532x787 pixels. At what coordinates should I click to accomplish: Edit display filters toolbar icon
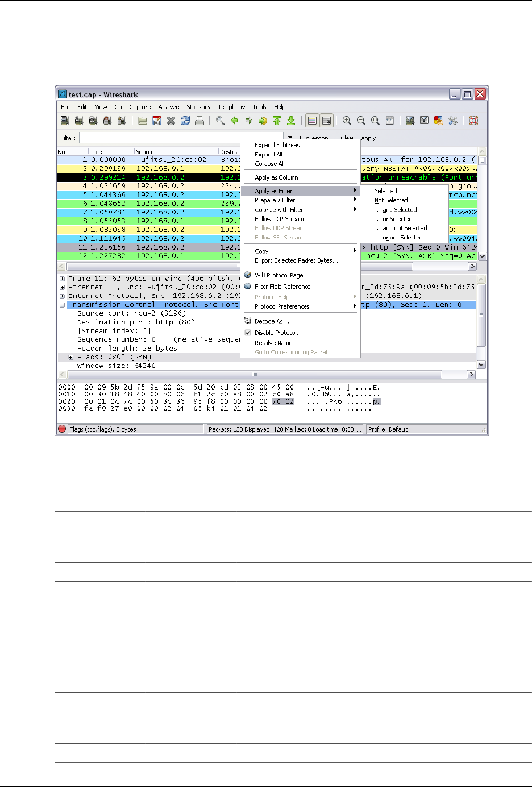[424, 121]
